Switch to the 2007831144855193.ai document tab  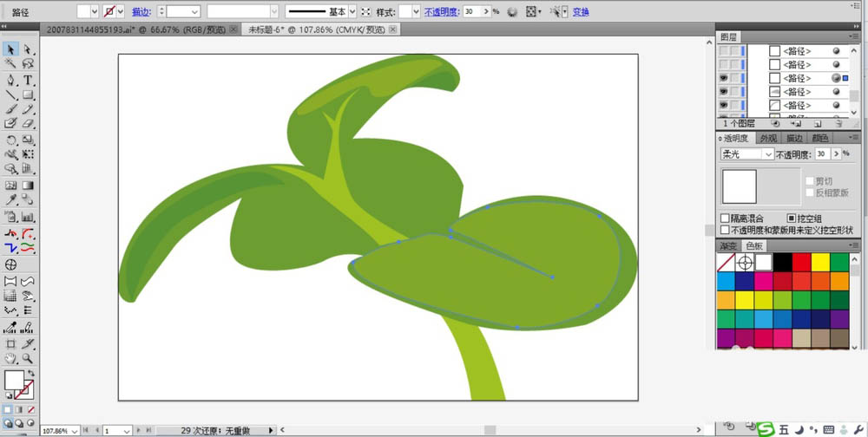[136, 29]
